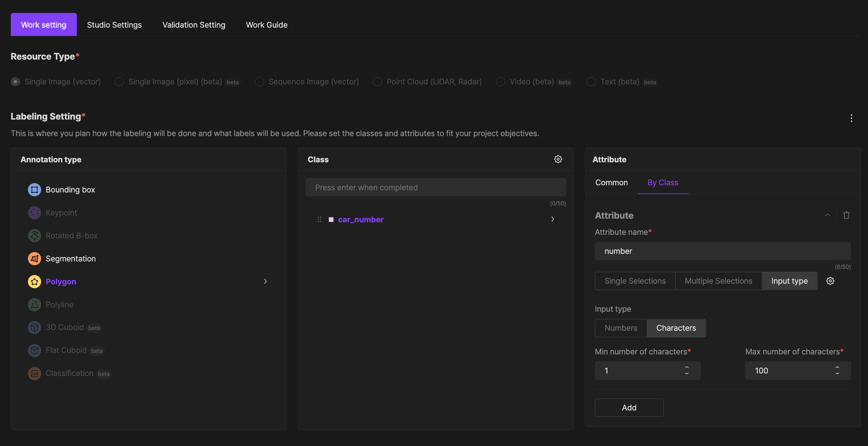Open the Studio Settings tab
This screenshot has height=446, width=868.
[114, 25]
